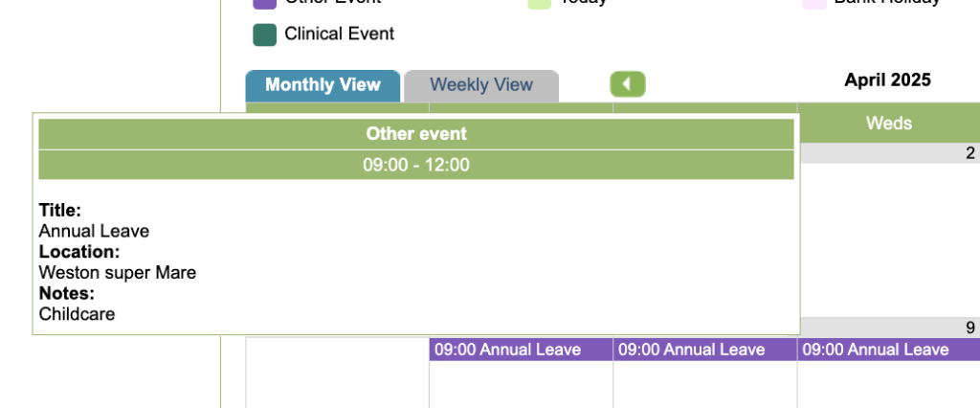Click the Clinical Event legend label
Viewport: 980px width, 408px height.
(x=339, y=34)
